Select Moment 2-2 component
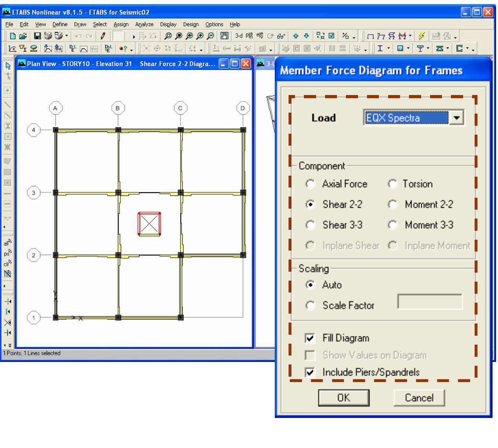498x448 pixels. (393, 204)
